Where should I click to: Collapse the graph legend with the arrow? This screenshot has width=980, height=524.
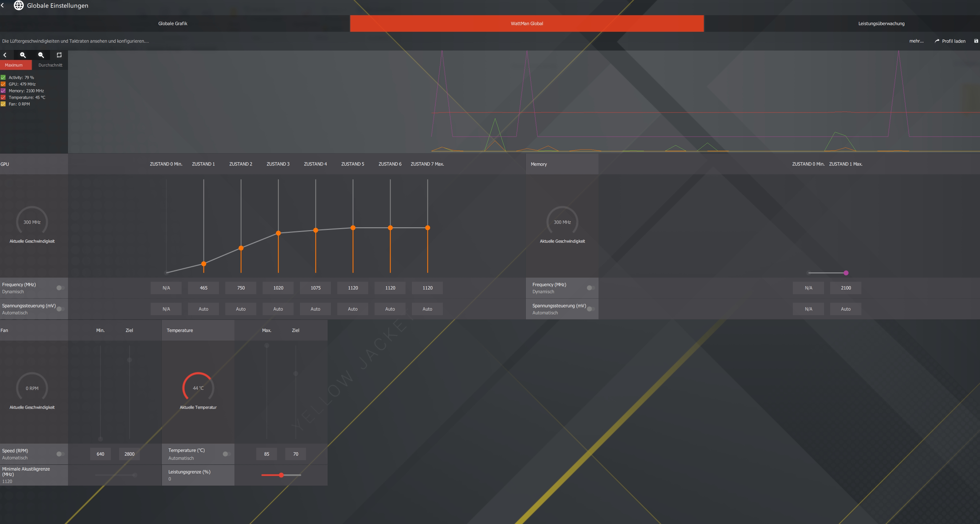(5, 55)
